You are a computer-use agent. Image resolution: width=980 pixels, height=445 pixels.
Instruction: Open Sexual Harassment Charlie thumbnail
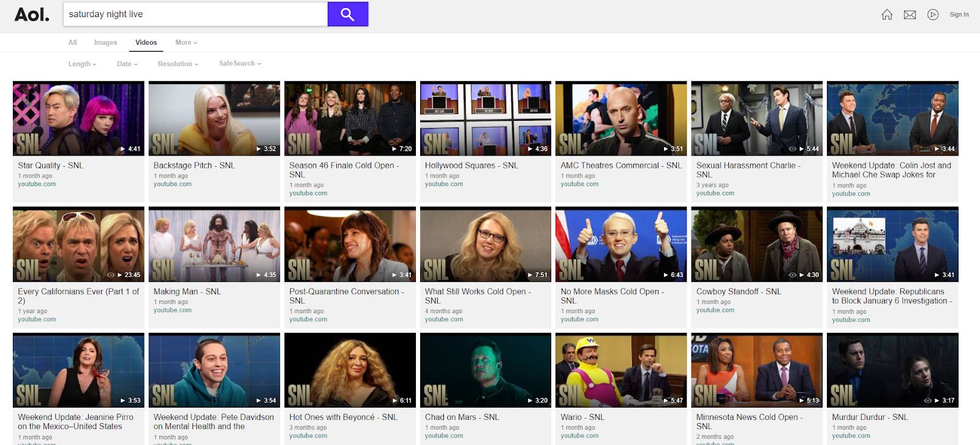pyautogui.click(x=757, y=118)
